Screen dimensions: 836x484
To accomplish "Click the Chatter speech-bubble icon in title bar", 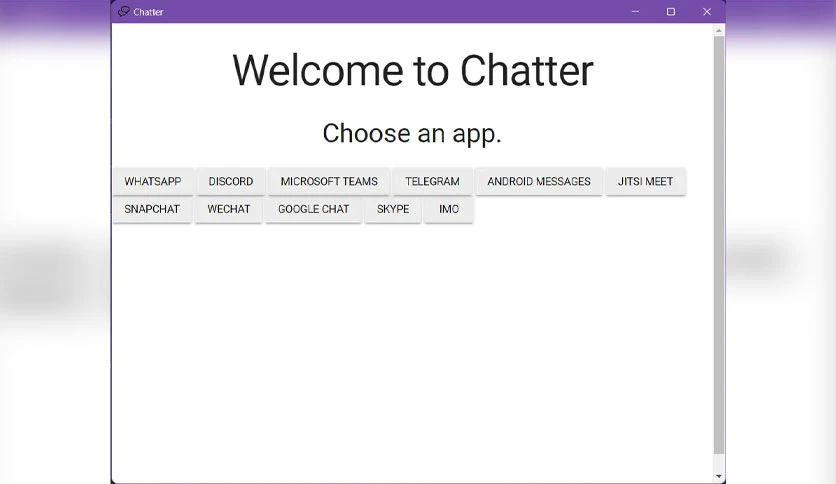I will tap(124, 12).
